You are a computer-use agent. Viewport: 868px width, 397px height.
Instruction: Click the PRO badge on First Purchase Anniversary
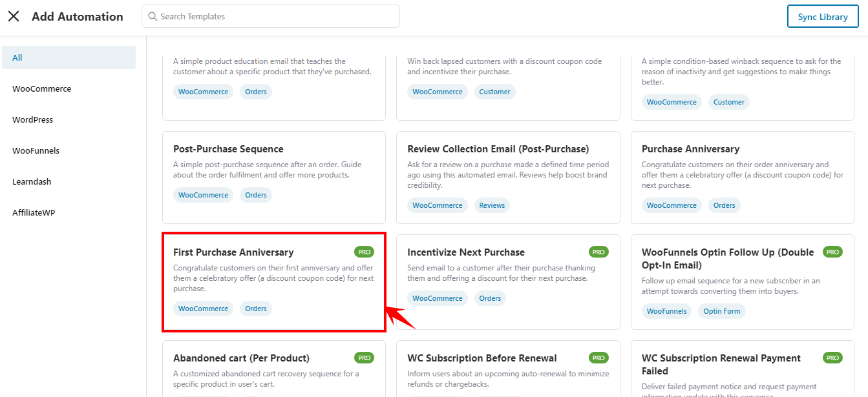pyautogui.click(x=363, y=252)
